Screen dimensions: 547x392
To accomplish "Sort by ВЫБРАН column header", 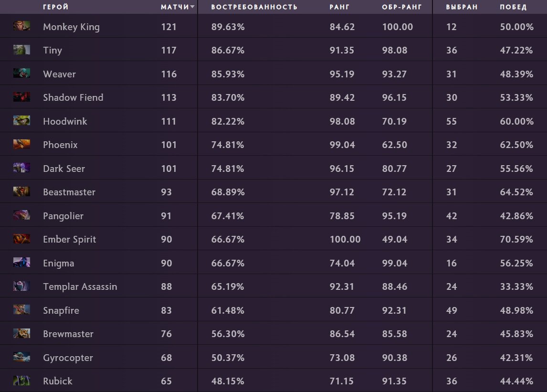I will tap(462, 7).
